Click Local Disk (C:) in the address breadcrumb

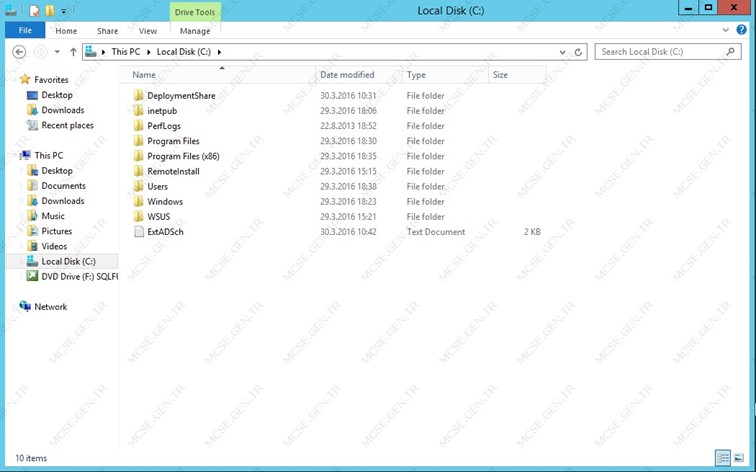point(184,52)
